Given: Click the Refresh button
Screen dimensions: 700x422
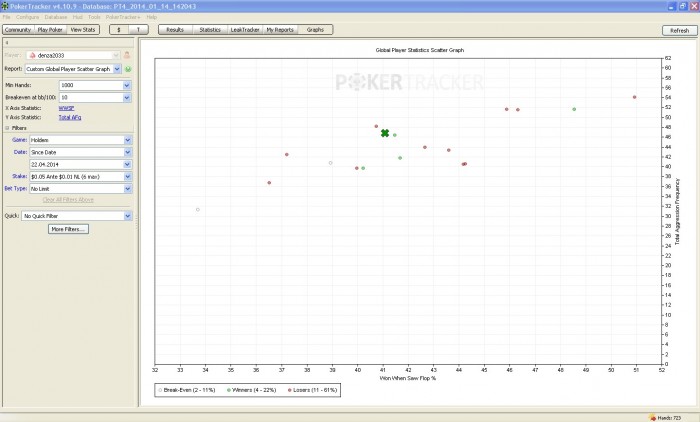Looking at the screenshot, I should pos(679,30).
